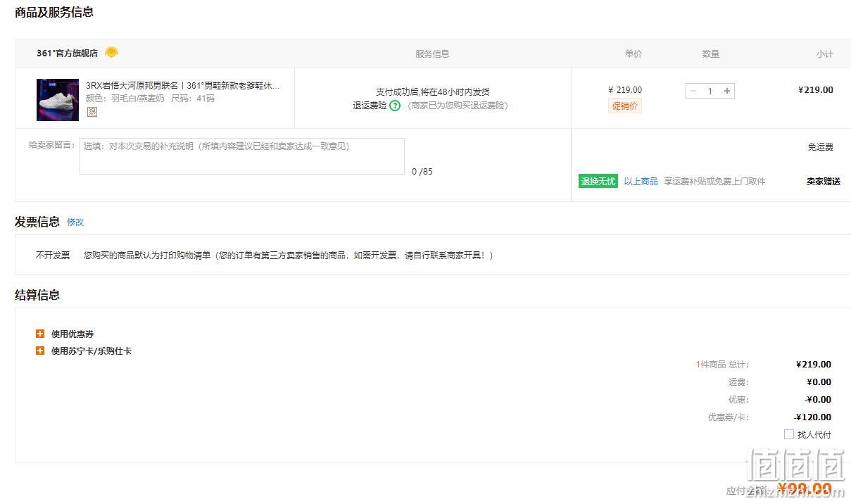
Task: Open the 以上商品 link
Action: click(641, 181)
